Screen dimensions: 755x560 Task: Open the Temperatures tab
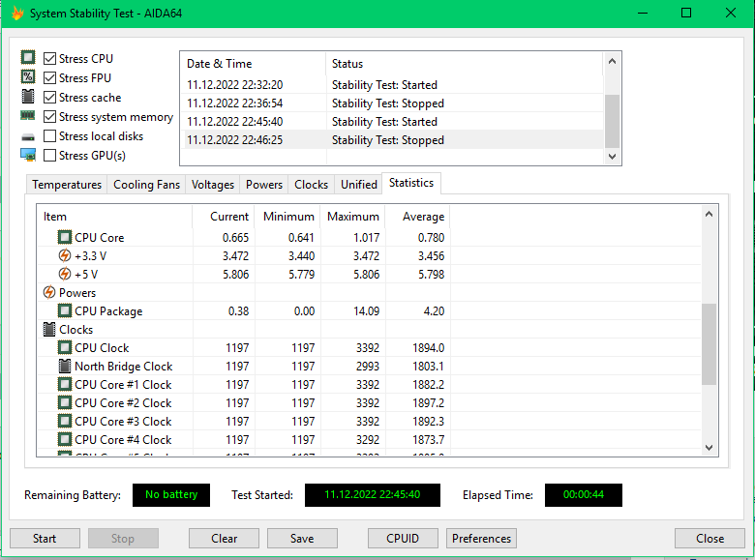click(x=67, y=185)
